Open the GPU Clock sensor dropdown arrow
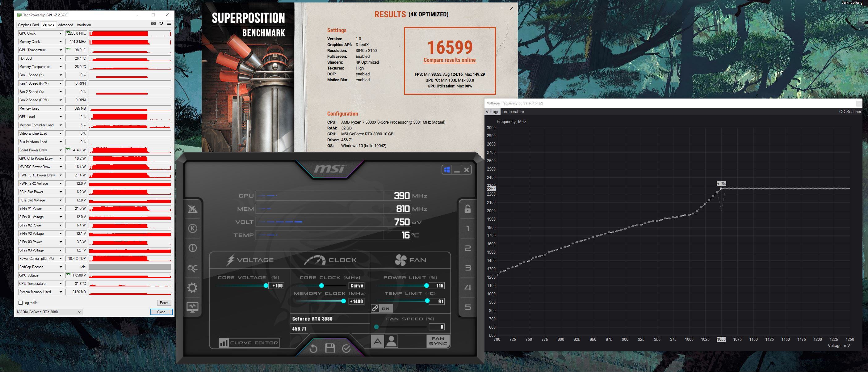Screen dimensions: 868x372 click(x=61, y=33)
